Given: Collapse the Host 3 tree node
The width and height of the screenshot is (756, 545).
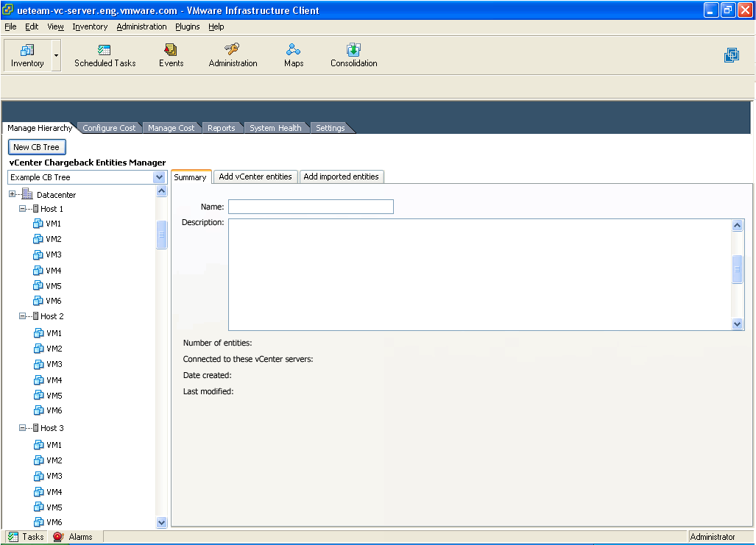Looking at the screenshot, I should 23,428.
